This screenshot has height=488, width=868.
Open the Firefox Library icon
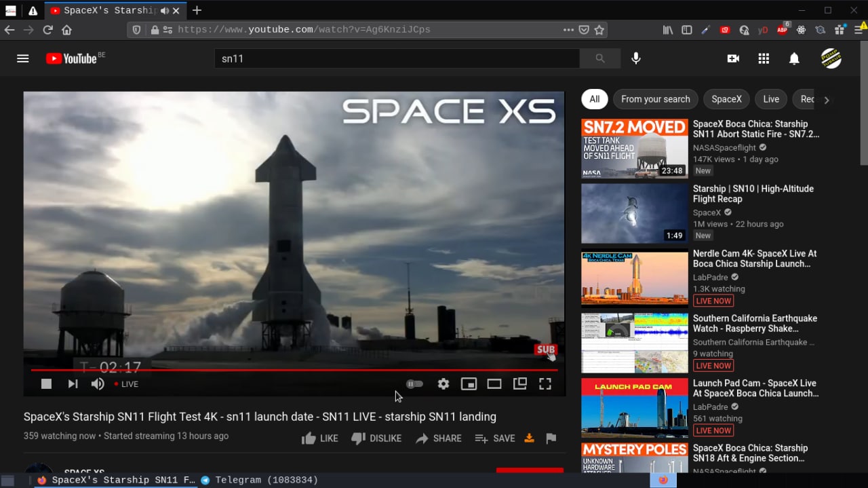tap(668, 30)
